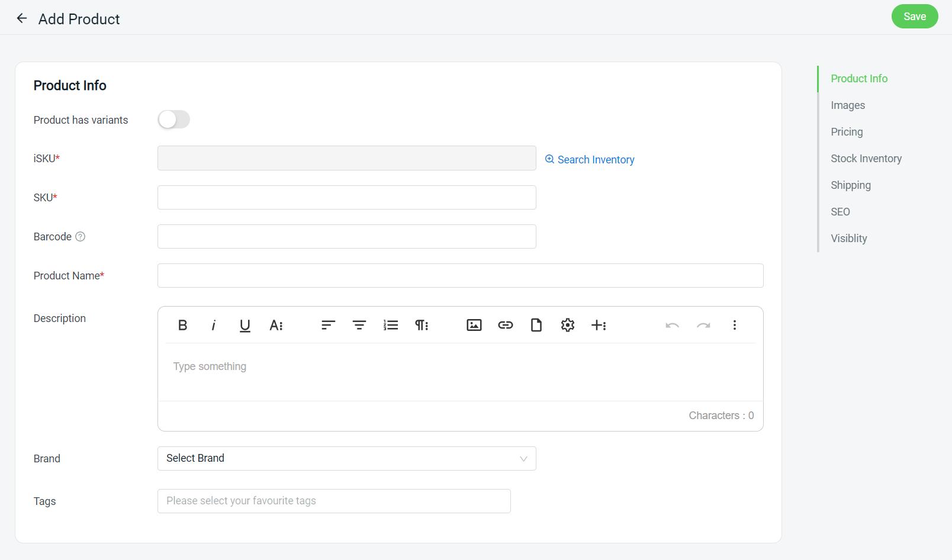This screenshot has height=560, width=952.
Task: Insert a hyperlink in the description
Action: tap(505, 325)
